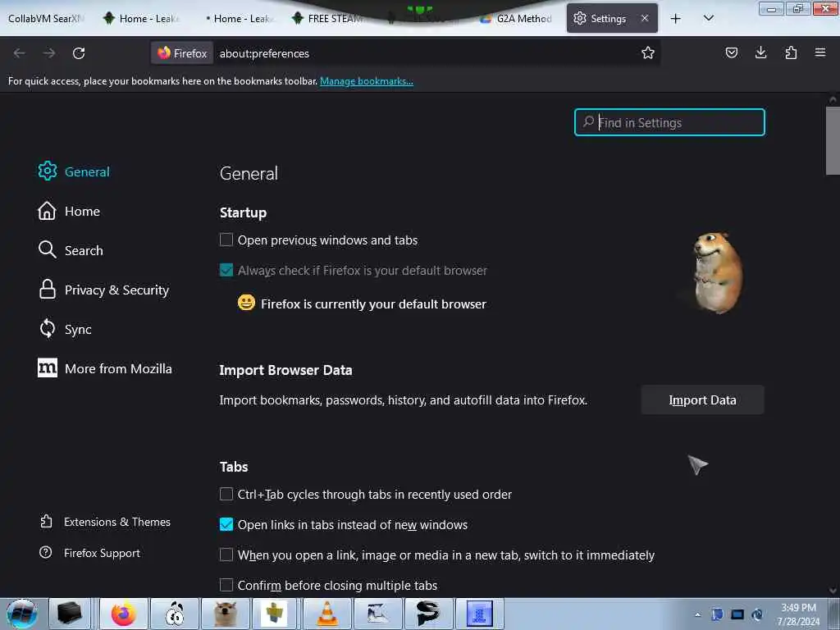Switch to first Home - Leak tab

coord(142,18)
